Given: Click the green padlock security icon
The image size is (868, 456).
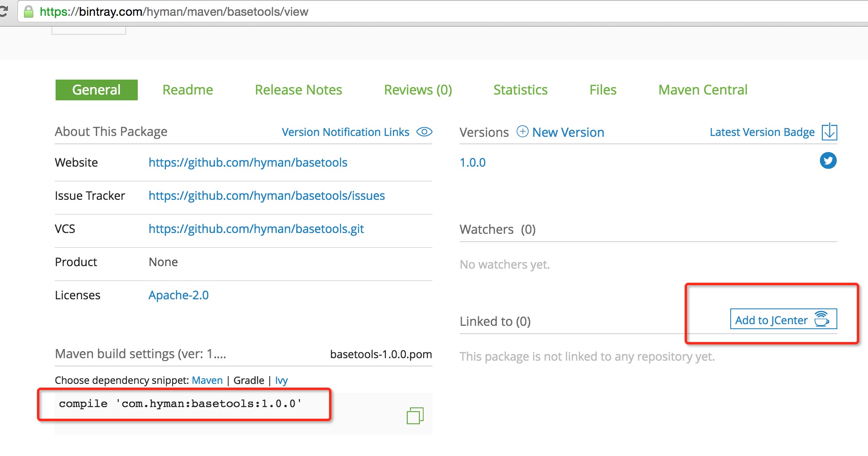Looking at the screenshot, I should click(x=29, y=12).
